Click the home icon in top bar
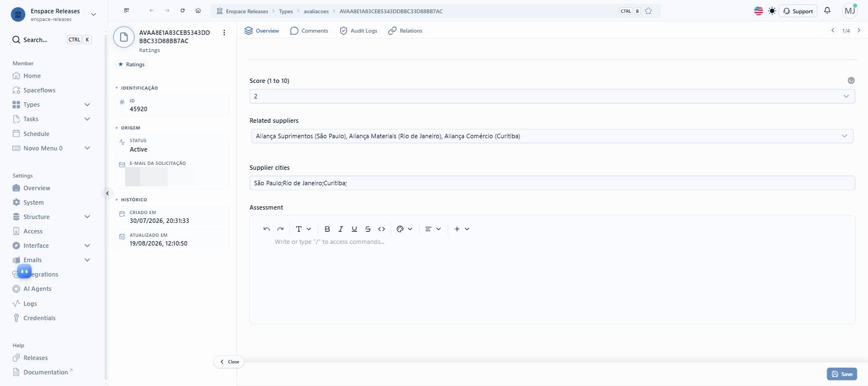This screenshot has width=868, height=386. (x=198, y=11)
